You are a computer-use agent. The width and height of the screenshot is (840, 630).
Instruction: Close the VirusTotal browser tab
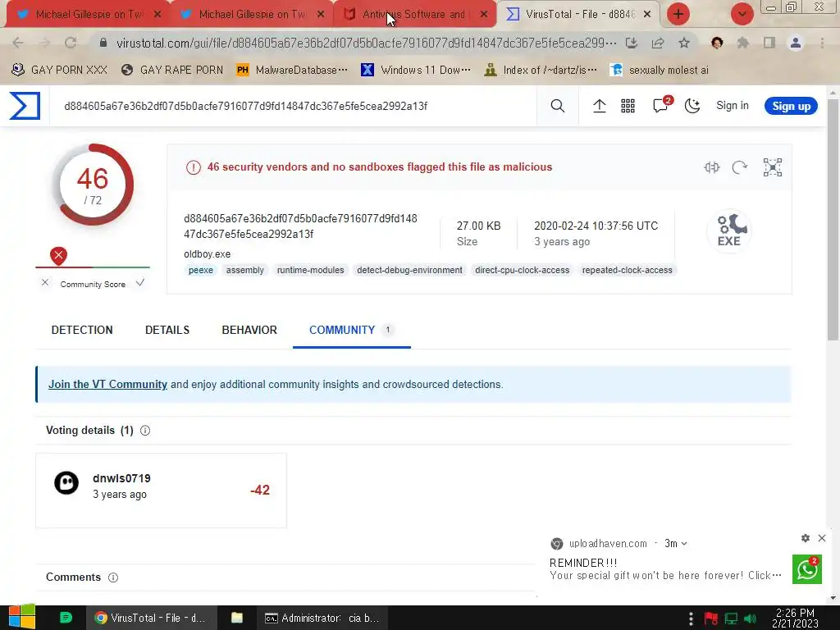click(x=647, y=15)
